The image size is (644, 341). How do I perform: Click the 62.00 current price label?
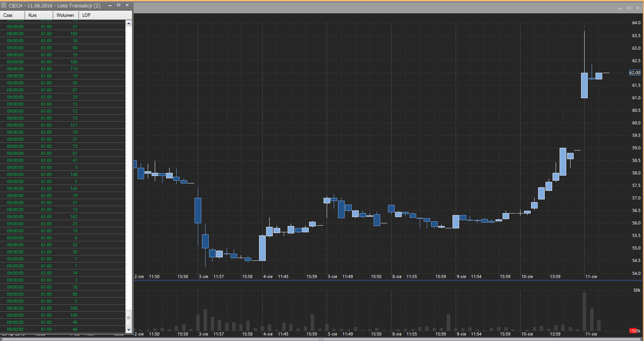(x=635, y=73)
